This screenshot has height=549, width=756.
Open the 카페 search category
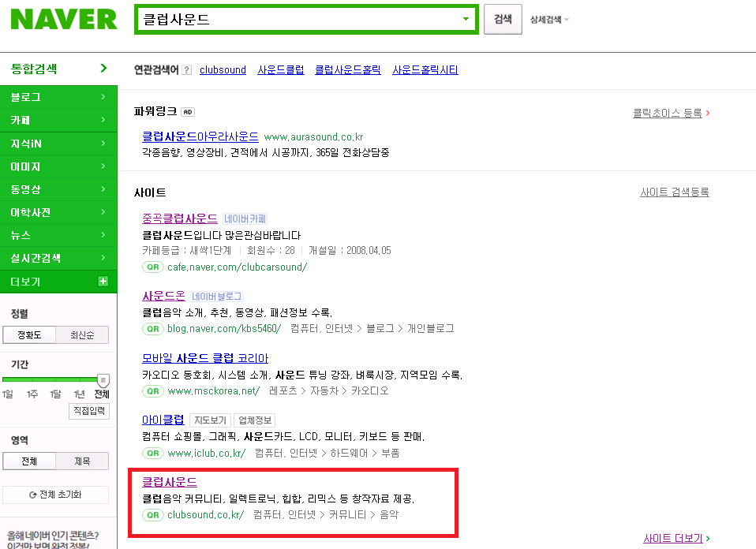(x=58, y=120)
